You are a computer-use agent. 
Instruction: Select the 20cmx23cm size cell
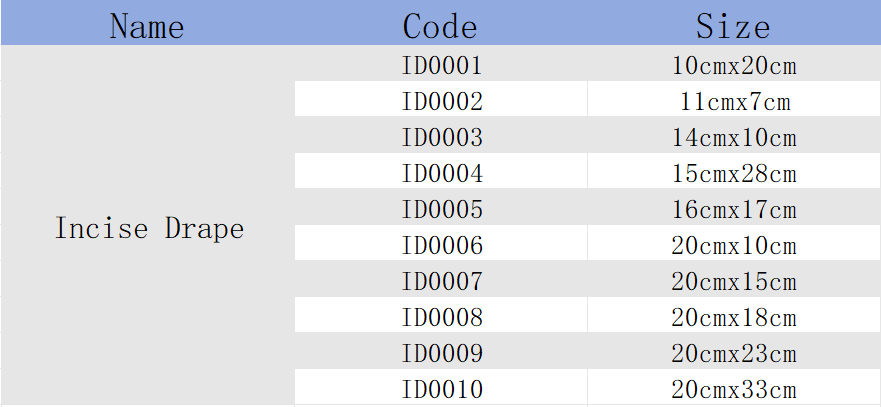734,351
